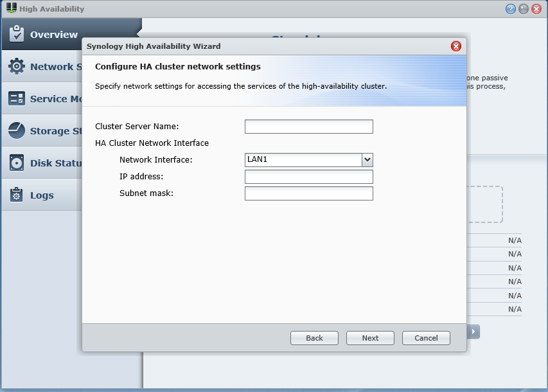Close the High Availability main window
The width and height of the screenshot is (548, 392).
(x=536, y=9)
